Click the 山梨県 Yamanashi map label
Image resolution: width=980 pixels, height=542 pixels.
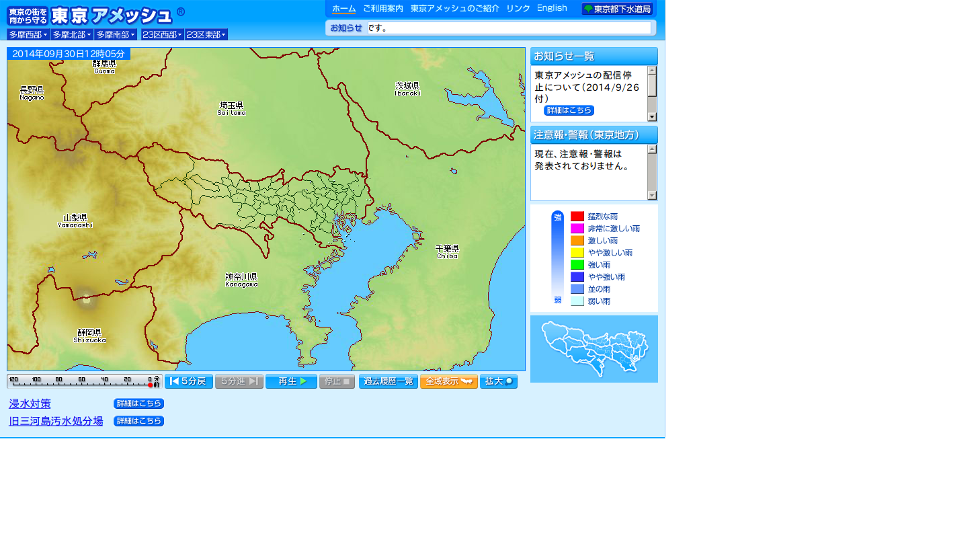[75, 221]
